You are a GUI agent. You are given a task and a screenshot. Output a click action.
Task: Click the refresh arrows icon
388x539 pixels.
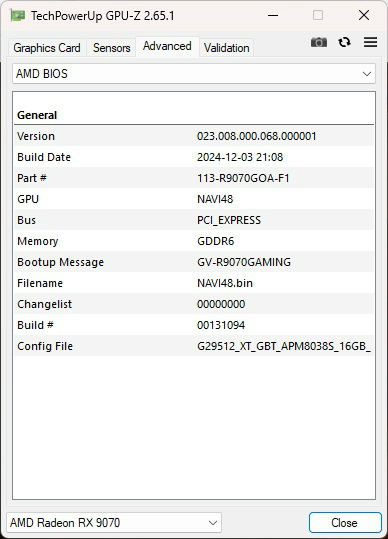coord(344,42)
